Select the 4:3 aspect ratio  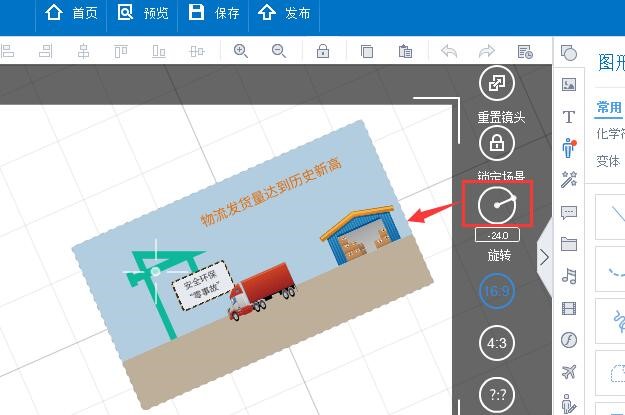coord(497,342)
